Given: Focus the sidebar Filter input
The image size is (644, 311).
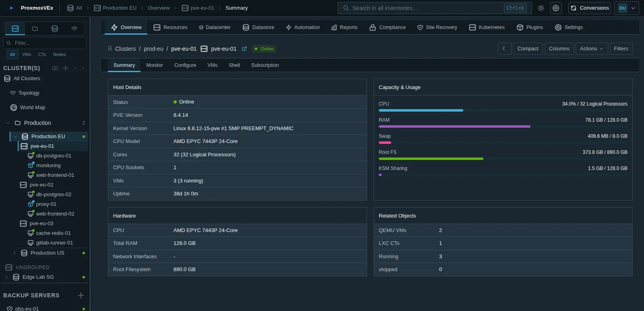Looking at the screenshot, I should (45, 43).
